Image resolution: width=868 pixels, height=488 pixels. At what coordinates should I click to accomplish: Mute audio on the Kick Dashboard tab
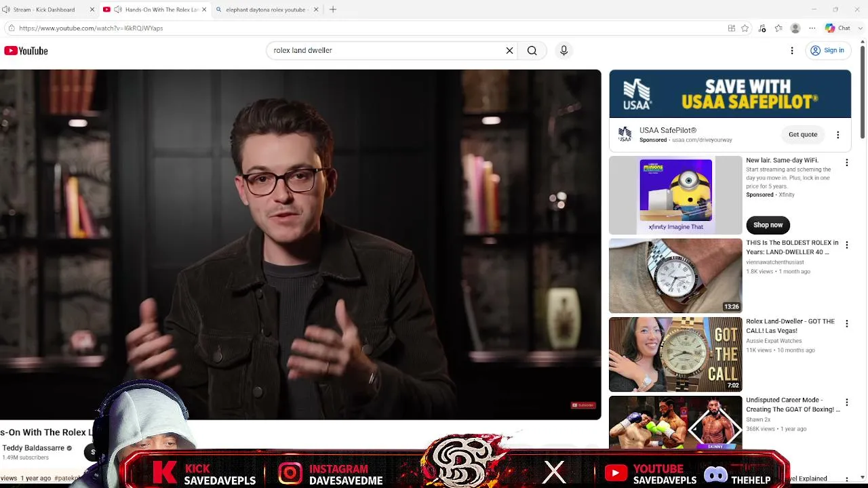pyautogui.click(x=6, y=9)
